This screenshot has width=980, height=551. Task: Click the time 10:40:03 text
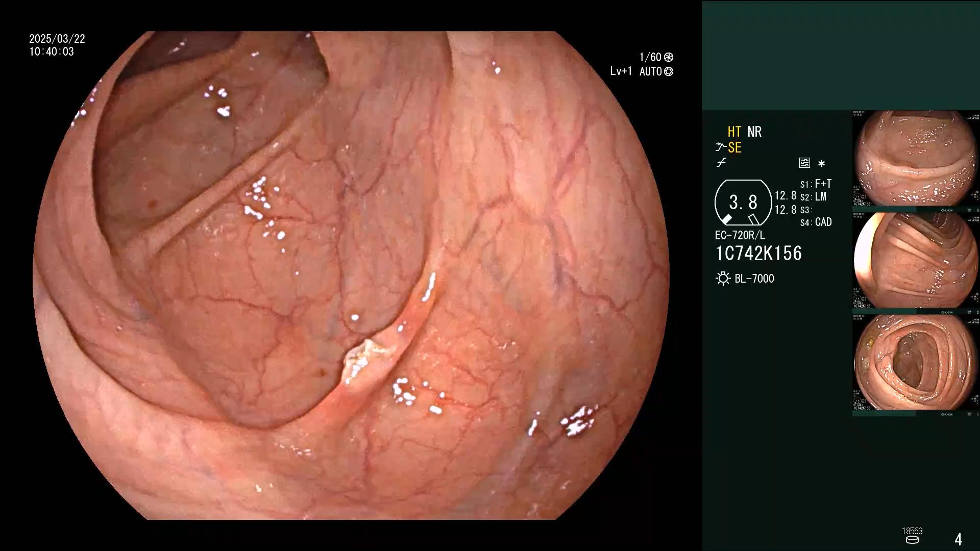(x=52, y=52)
